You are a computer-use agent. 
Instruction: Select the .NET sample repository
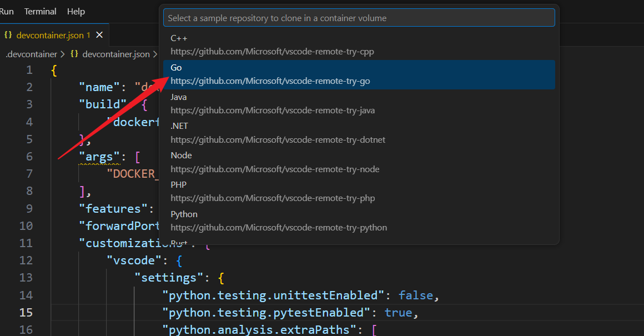pyautogui.click(x=359, y=133)
